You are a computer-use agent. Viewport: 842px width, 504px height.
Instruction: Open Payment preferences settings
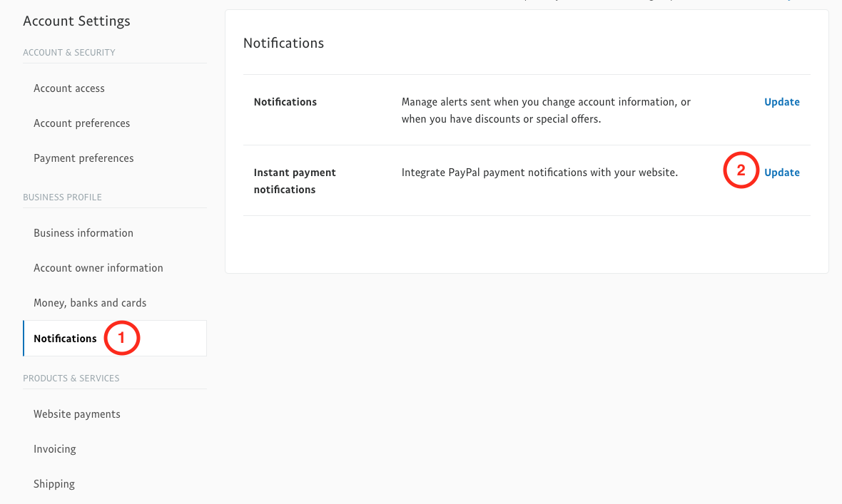(83, 158)
